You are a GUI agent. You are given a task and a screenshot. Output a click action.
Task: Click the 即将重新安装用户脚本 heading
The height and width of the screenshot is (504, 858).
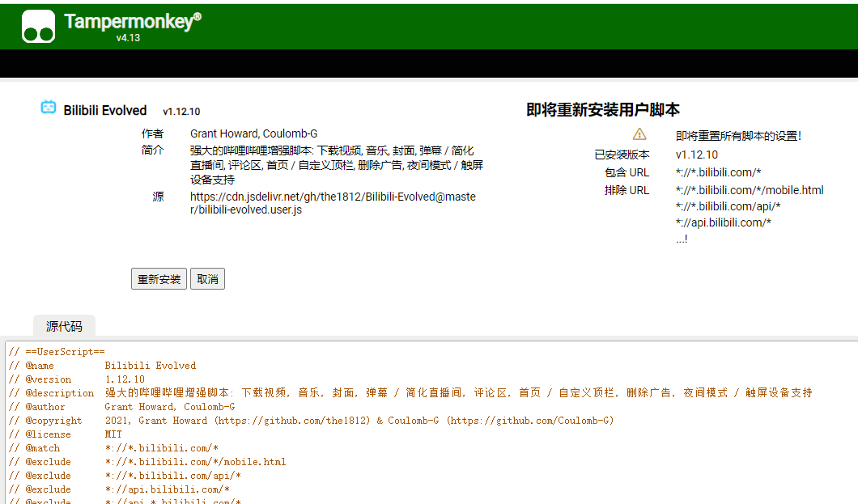click(x=603, y=110)
